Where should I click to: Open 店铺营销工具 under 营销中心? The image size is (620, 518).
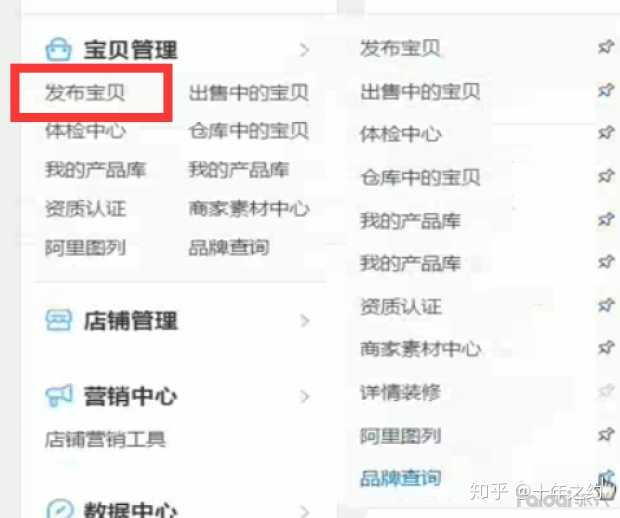105,439
